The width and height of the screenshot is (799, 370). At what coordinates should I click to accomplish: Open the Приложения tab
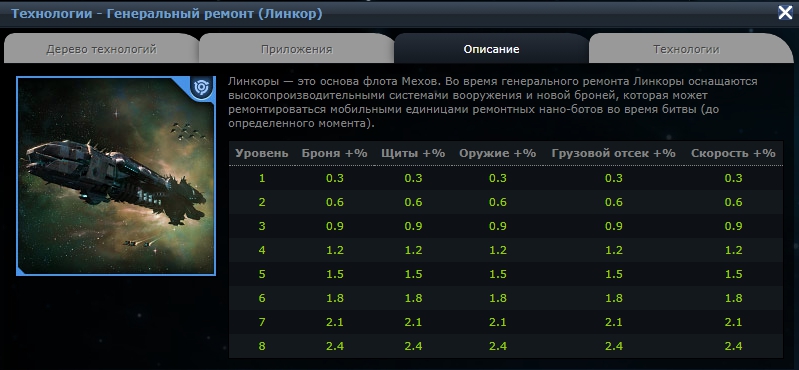[x=297, y=49]
